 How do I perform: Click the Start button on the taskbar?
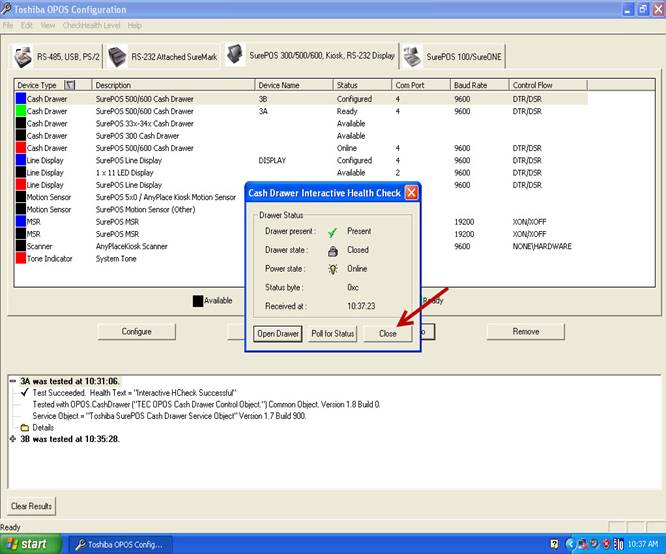click(x=31, y=544)
